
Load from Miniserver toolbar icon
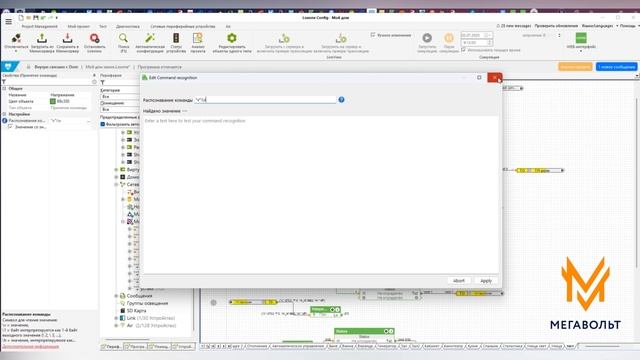click(42, 38)
